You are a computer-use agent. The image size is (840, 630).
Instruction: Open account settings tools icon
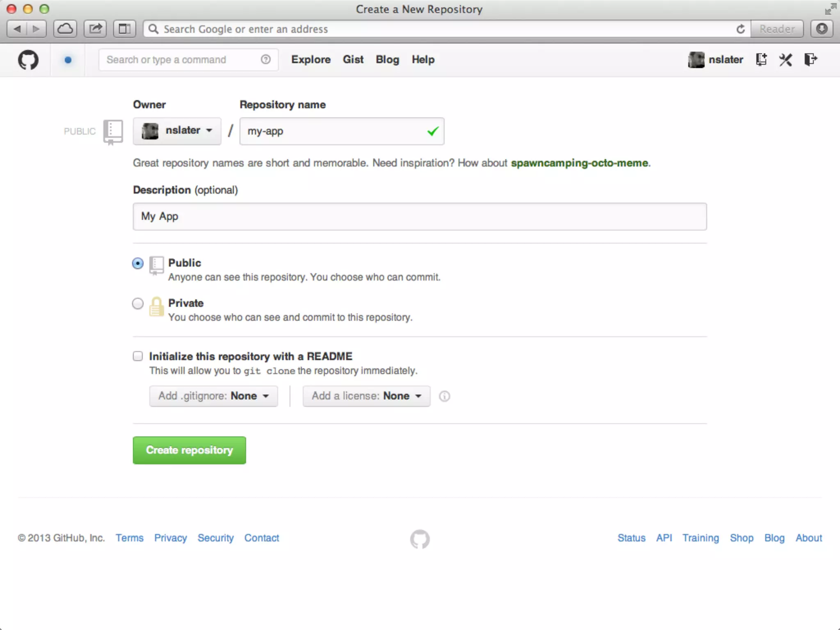pos(785,60)
